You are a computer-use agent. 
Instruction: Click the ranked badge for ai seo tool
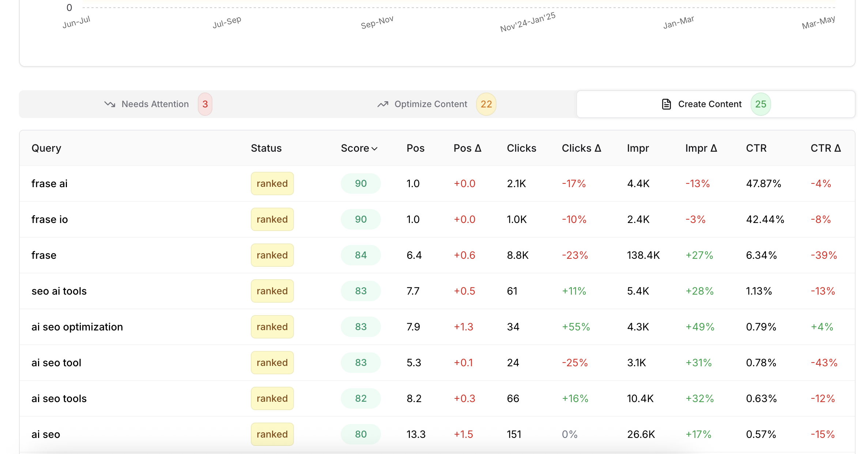[272, 363]
